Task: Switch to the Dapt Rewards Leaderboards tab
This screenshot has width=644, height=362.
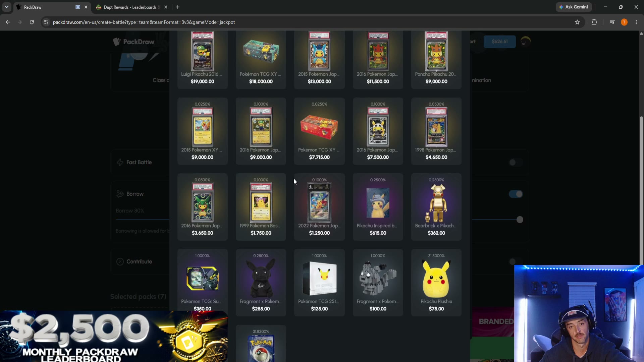Action: (x=131, y=7)
